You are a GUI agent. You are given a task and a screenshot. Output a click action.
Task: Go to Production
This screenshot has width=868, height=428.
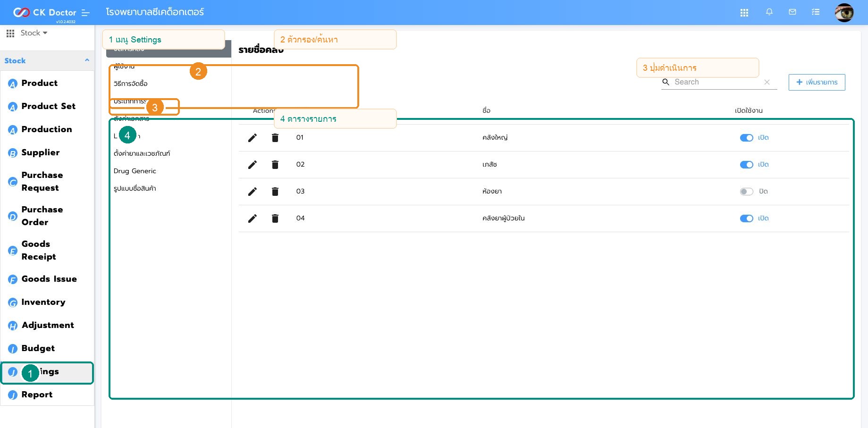pos(47,129)
